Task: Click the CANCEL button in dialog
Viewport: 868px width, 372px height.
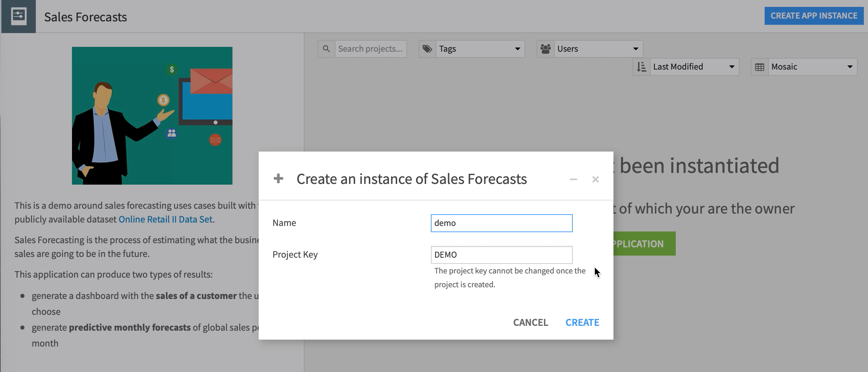Action: 530,322
